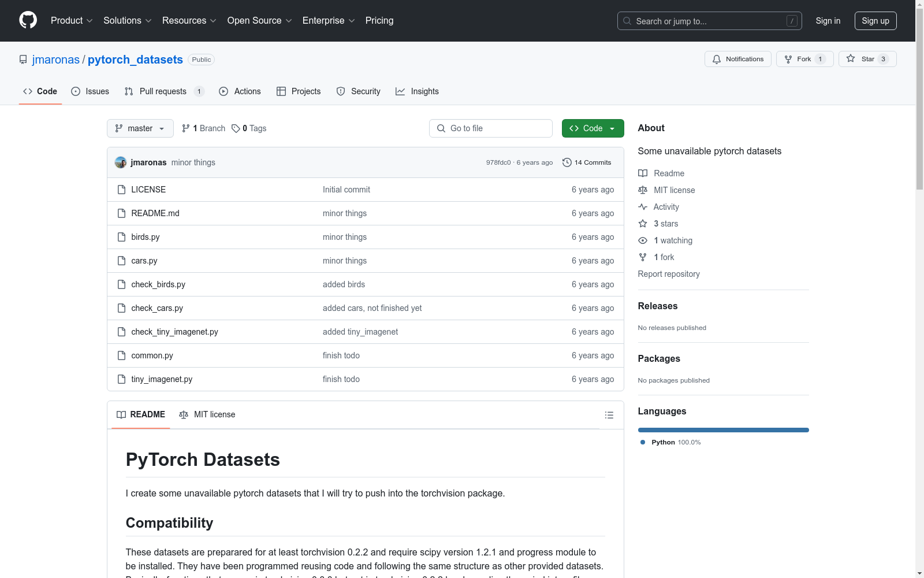
Task: Star the pytorch_datasets repository
Action: 867,59
